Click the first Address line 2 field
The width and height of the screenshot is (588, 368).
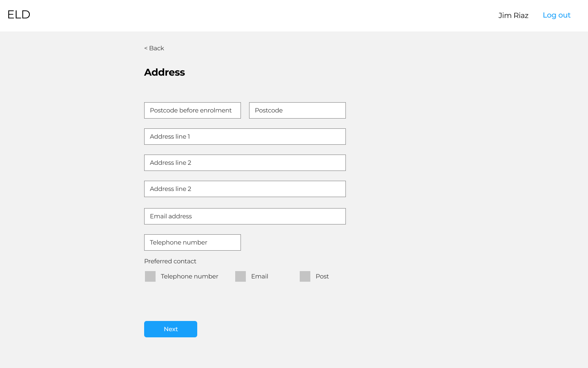point(245,163)
